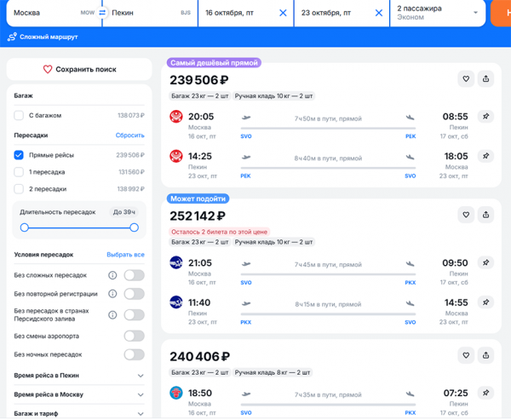Clear the 16 октября departure date
Viewport: 511px width, 420px height.
[x=283, y=13]
